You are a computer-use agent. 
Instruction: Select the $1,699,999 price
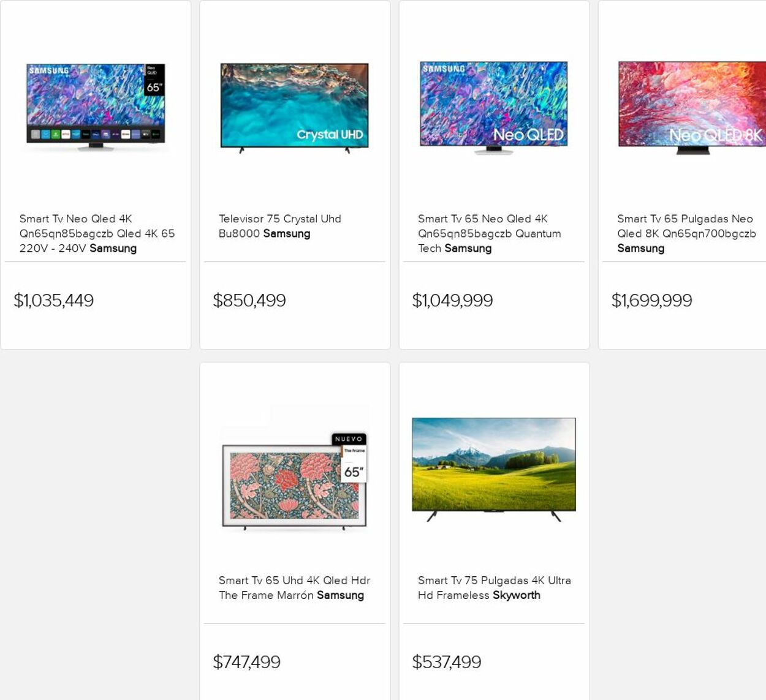click(x=651, y=300)
